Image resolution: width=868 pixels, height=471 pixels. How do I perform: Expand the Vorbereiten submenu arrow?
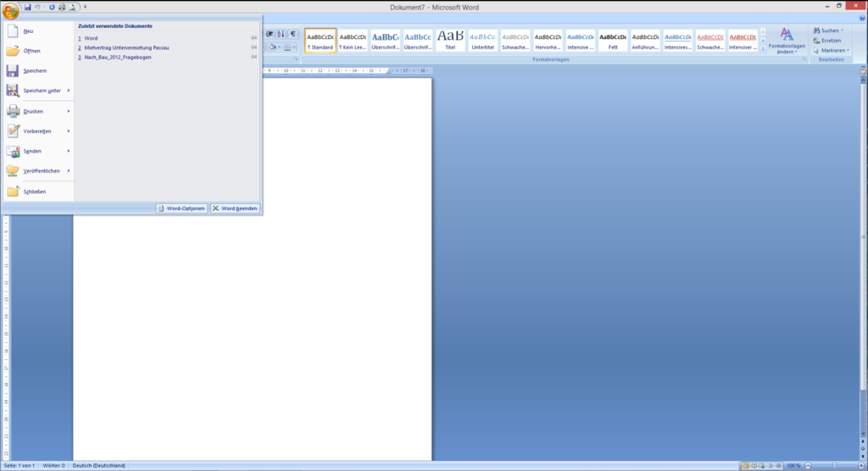[69, 131]
